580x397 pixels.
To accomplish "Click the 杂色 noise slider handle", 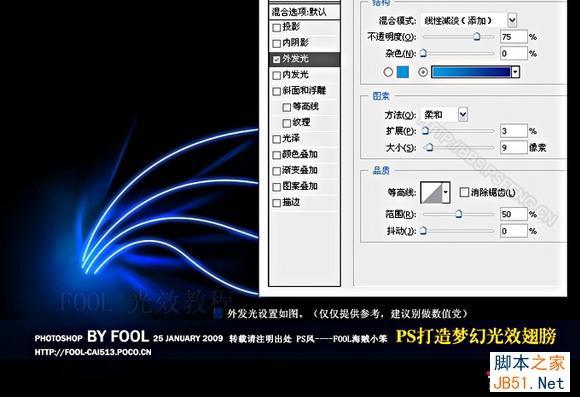I will point(424,53).
